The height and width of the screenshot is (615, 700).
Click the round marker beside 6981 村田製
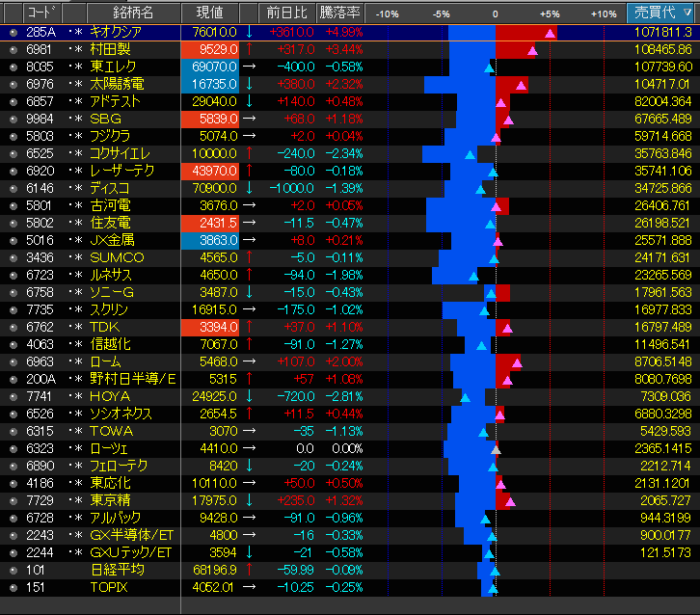[13, 49]
